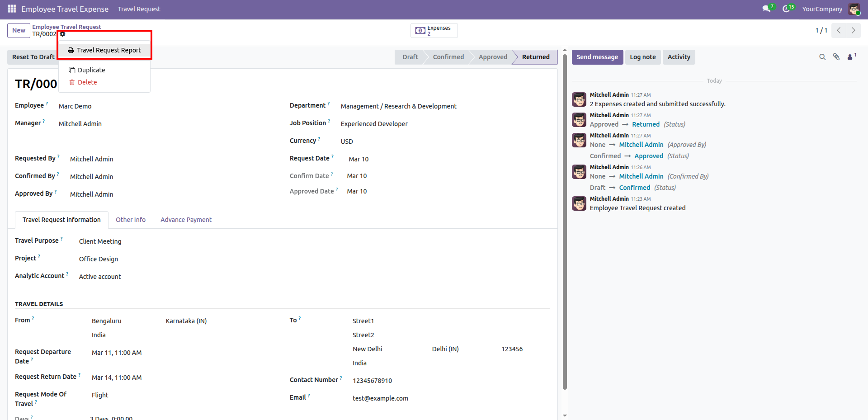Open the conversations messages icon in top bar
868x420 pixels.
click(766, 9)
